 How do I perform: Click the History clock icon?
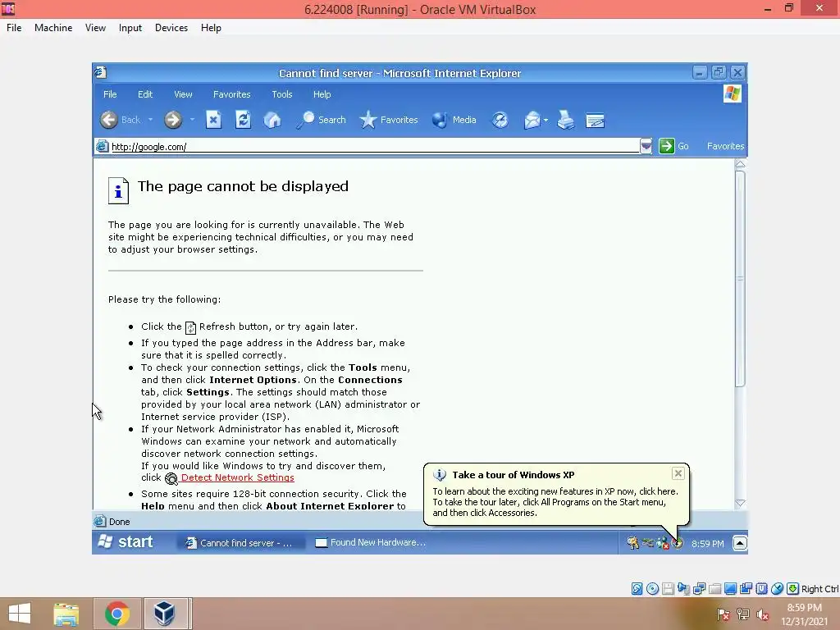pos(500,120)
